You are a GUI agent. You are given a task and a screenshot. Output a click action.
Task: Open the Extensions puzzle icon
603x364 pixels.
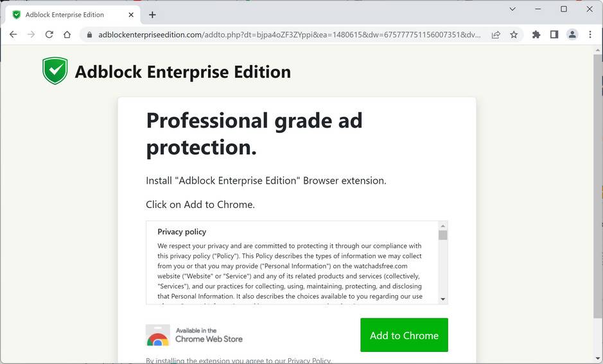coord(536,35)
